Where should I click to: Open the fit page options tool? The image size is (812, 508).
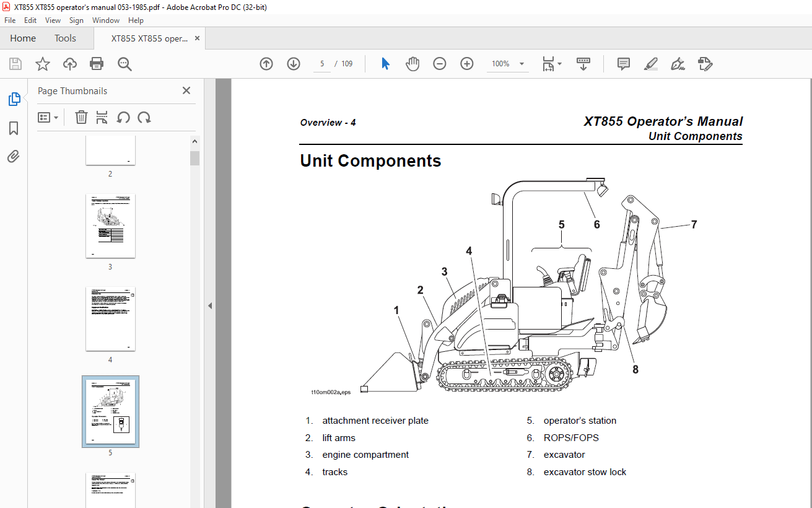[551, 64]
